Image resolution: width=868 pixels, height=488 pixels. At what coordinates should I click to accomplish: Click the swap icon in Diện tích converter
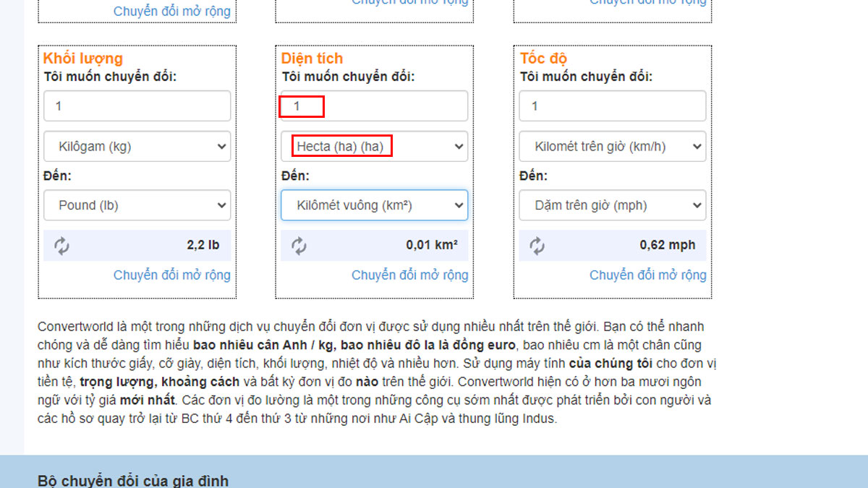tap(299, 245)
